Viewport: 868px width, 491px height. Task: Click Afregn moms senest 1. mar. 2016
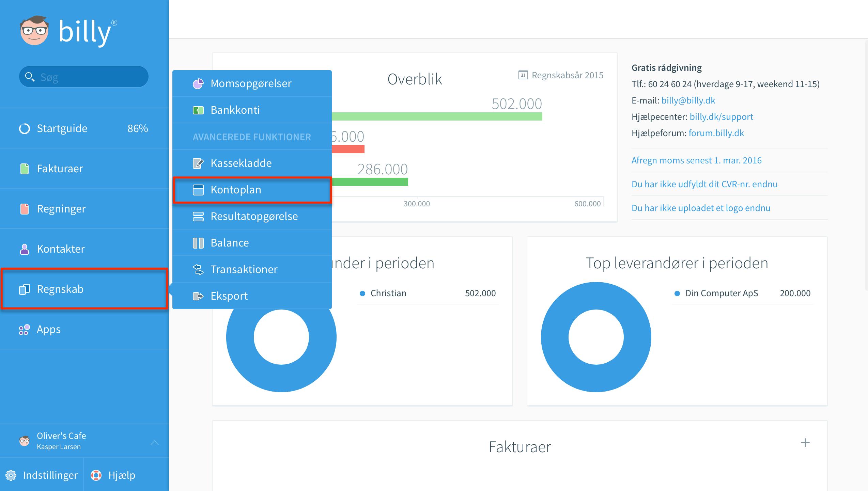(696, 160)
